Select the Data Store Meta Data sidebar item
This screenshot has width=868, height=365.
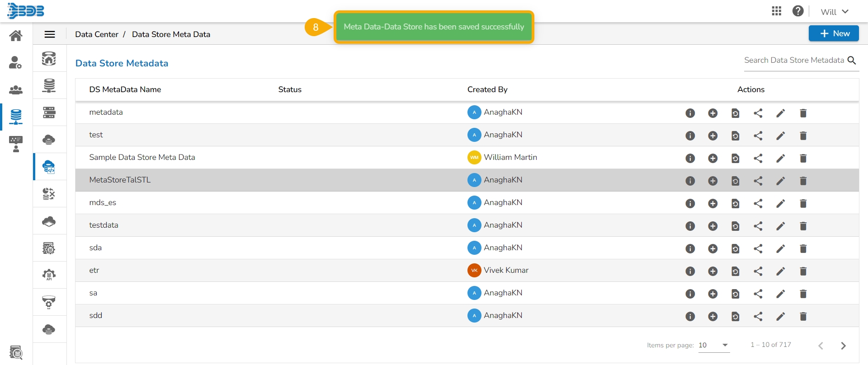[x=49, y=167]
